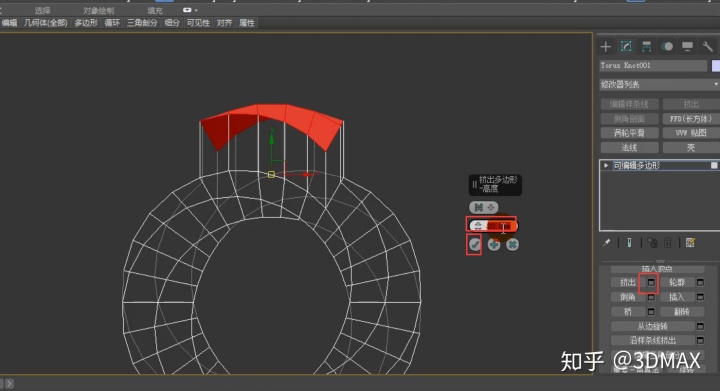Open configure modifier sets icon

690,242
